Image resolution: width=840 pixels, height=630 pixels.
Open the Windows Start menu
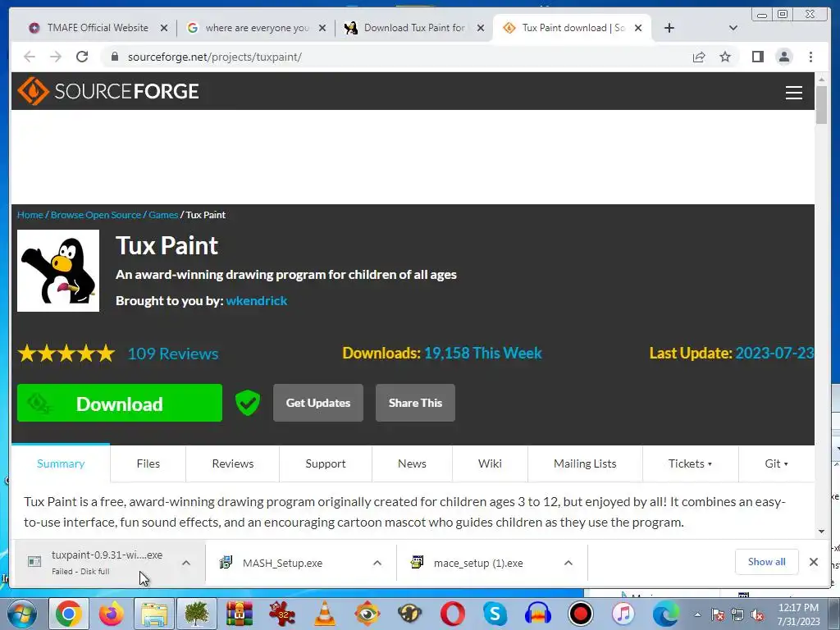coord(21,614)
